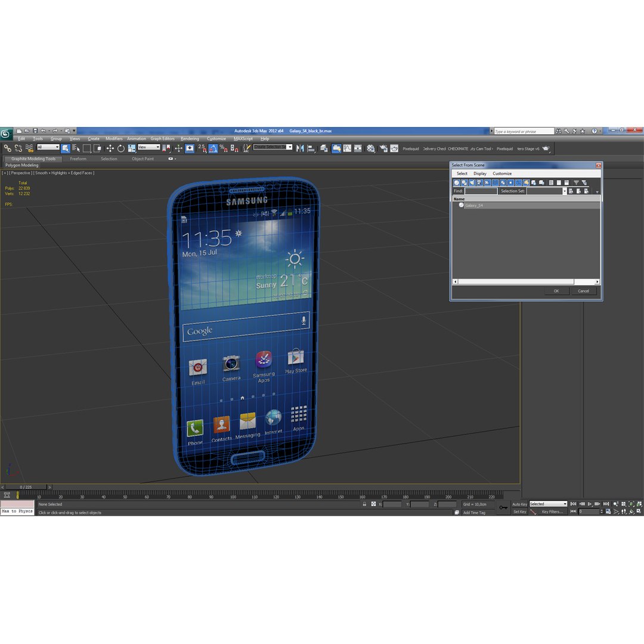Open Render Setup teapot icon
Viewport: 644px width, 644px height.
coord(383,148)
